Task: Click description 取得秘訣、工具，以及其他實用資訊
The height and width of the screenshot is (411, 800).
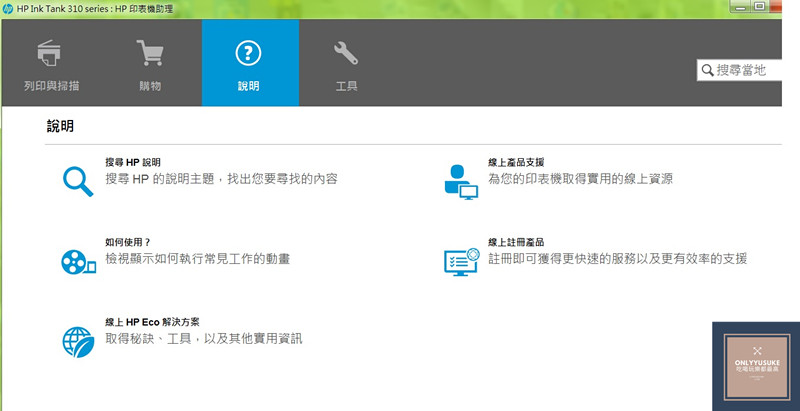Action: click(x=204, y=338)
